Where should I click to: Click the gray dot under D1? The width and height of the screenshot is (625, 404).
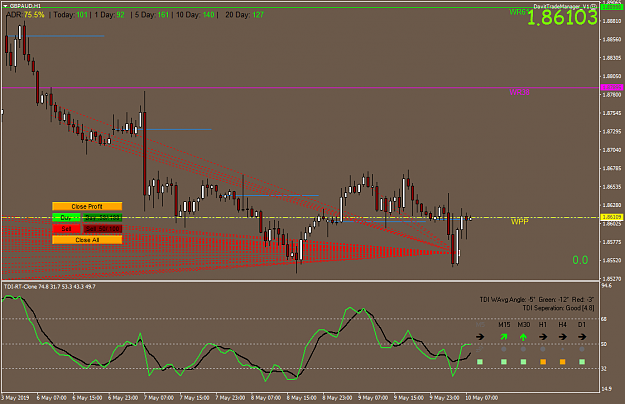coord(582,349)
